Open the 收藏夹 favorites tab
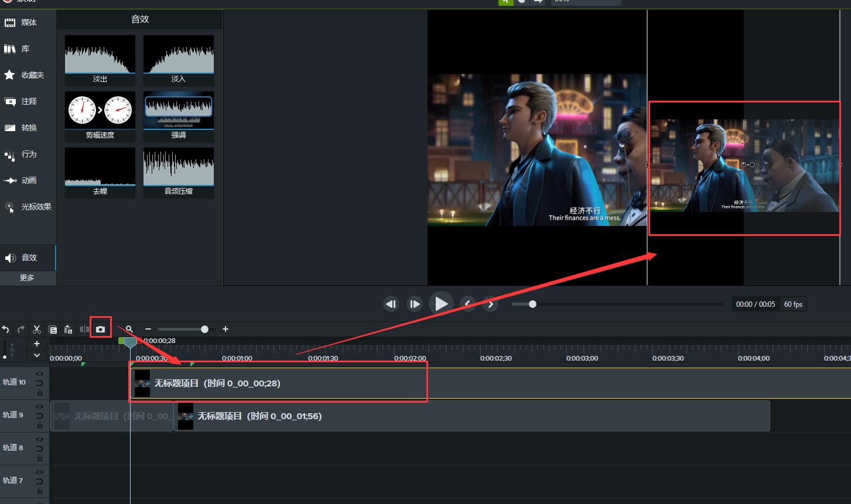This screenshot has height=504, width=851. 28,75
